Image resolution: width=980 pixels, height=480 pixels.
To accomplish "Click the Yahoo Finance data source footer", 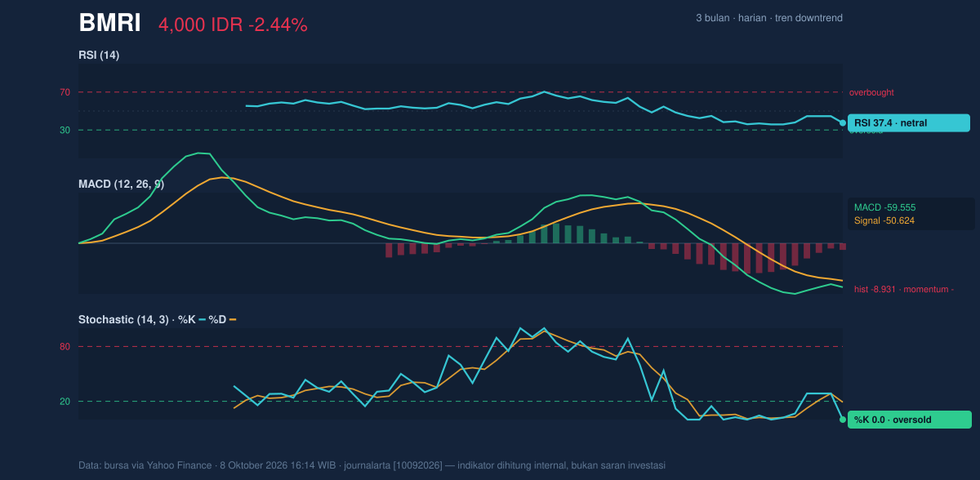I will [x=372, y=465].
